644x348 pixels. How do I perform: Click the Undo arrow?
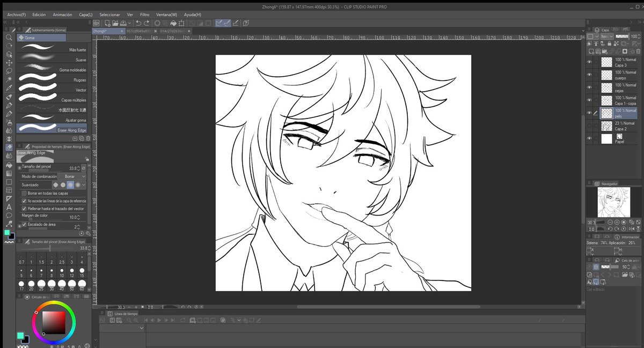click(138, 23)
